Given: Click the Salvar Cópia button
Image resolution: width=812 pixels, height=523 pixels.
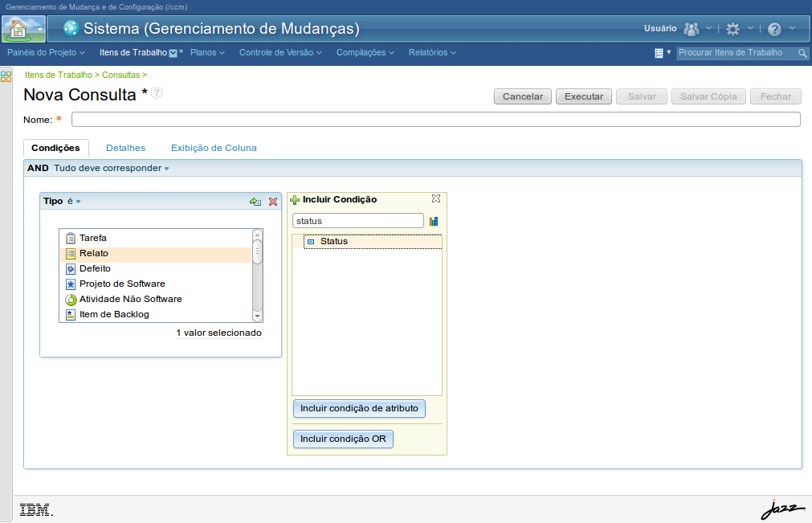Looking at the screenshot, I should tap(708, 96).
